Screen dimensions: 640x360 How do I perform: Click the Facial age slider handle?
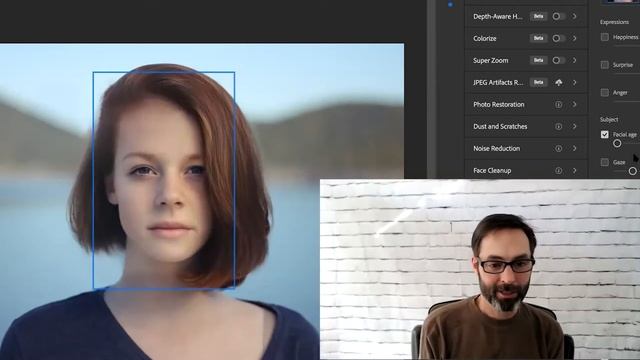[x=617, y=143]
